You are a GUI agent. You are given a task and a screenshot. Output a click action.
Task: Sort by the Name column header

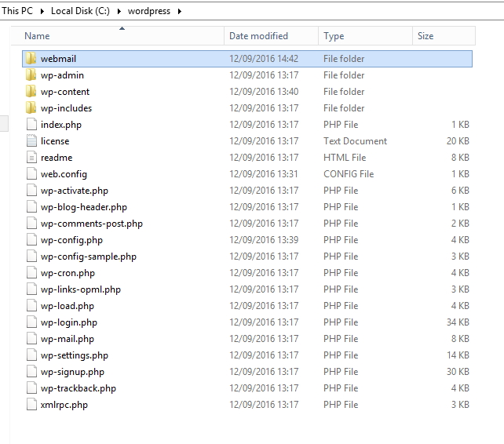pos(117,36)
